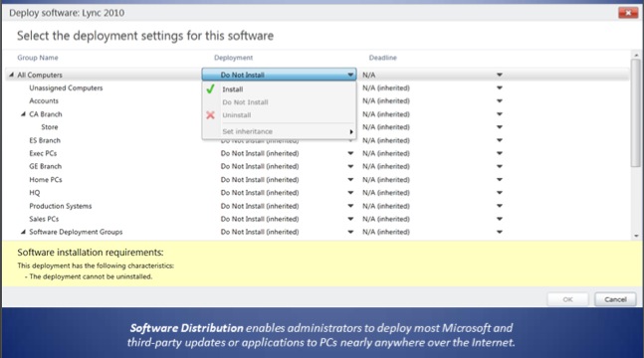Screen dimensions: 644x358
Task: Open deadline dropdown for Exec PCs
Action: (500, 153)
